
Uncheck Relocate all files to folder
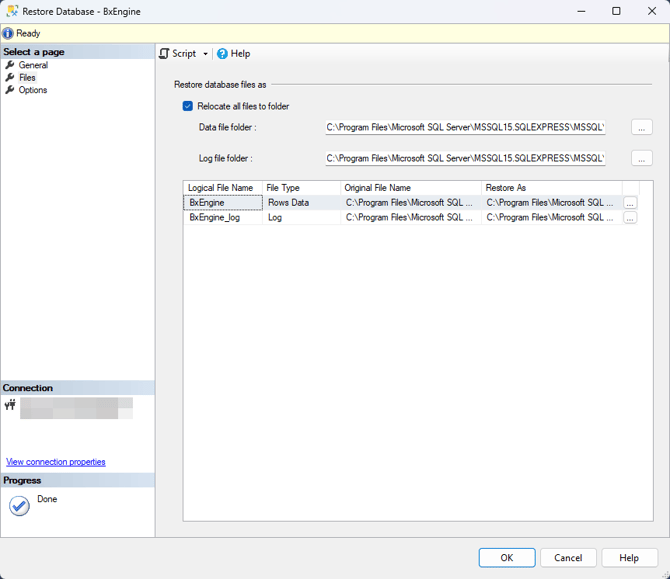point(188,106)
